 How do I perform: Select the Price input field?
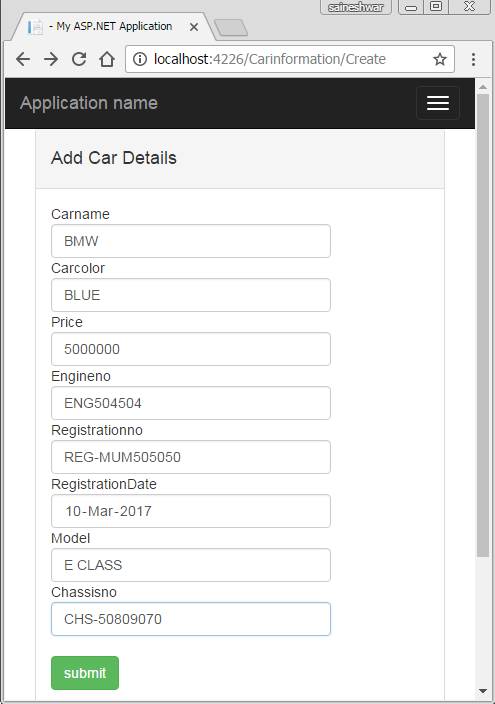click(191, 349)
